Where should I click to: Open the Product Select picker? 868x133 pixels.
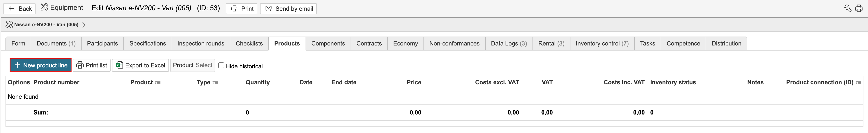click(x=192, y=65)
